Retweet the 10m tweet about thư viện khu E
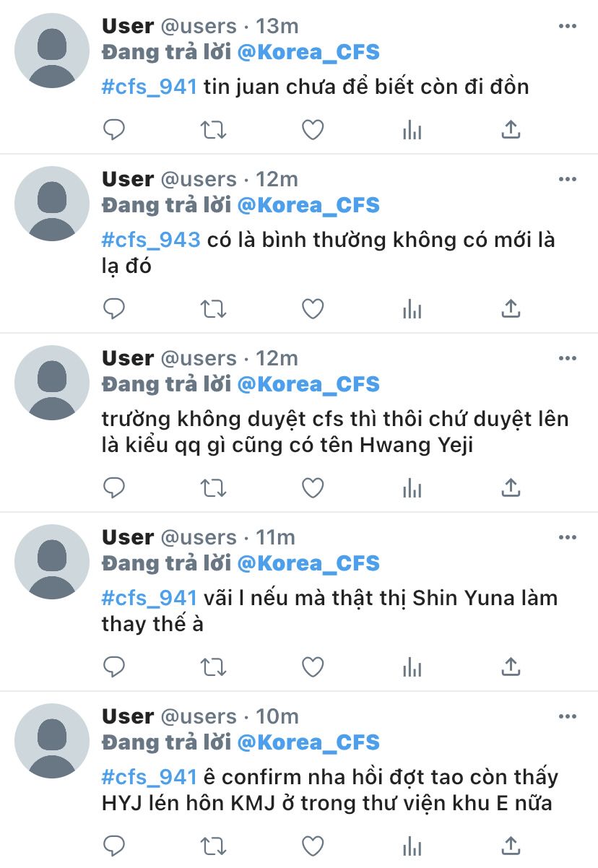Screen dimensions: 598x868 [213, 846]
